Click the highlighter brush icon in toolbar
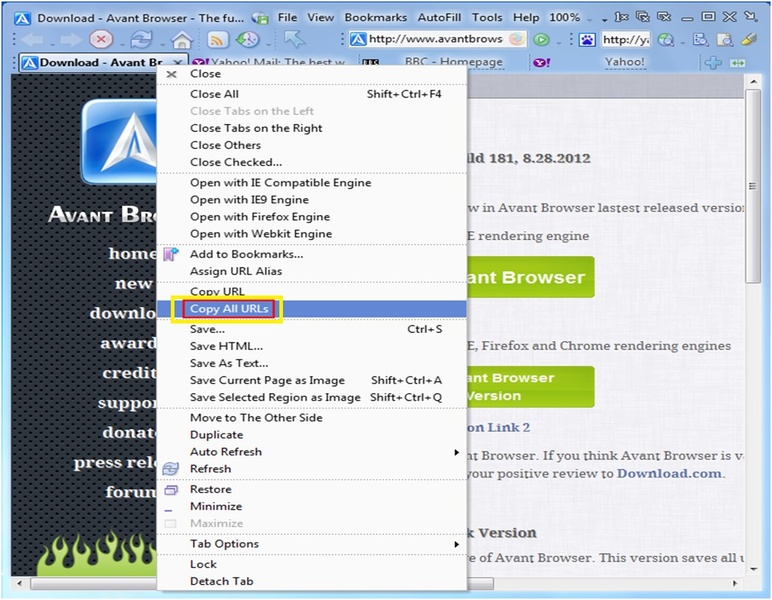The height and width of the screenshot is (600, 772). 749,39
